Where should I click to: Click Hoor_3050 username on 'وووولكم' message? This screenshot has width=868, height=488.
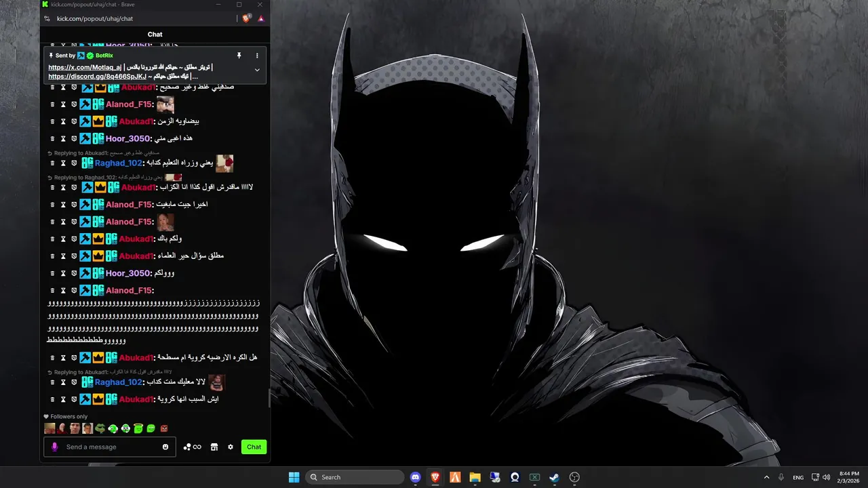coord(127,273)
